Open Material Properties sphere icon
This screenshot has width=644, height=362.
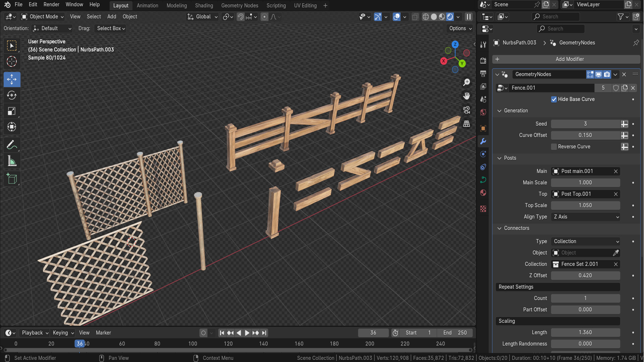tap(483, 193)
